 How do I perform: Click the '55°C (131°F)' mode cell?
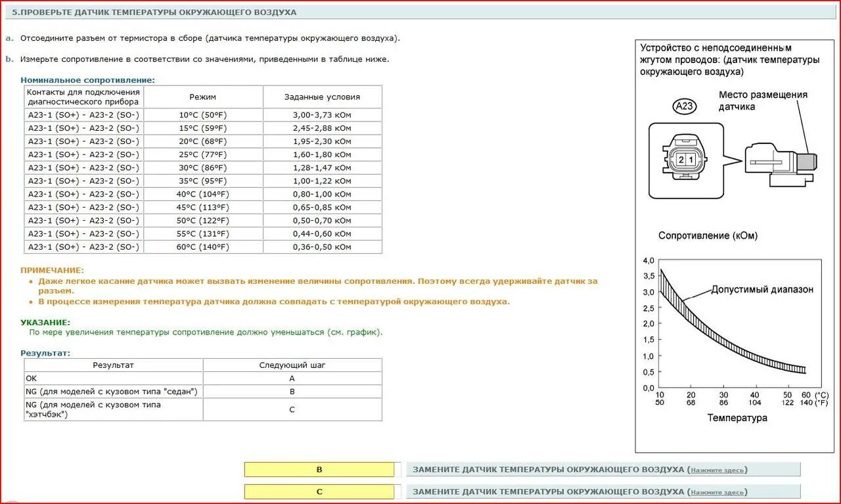203,233
